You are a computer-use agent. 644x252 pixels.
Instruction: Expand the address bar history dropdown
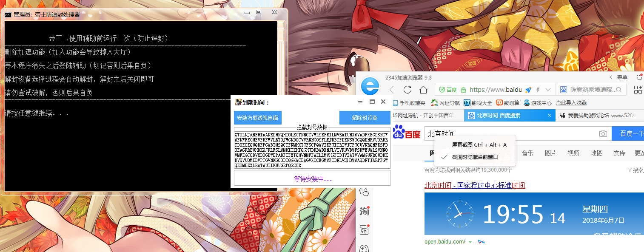(548, 90)
